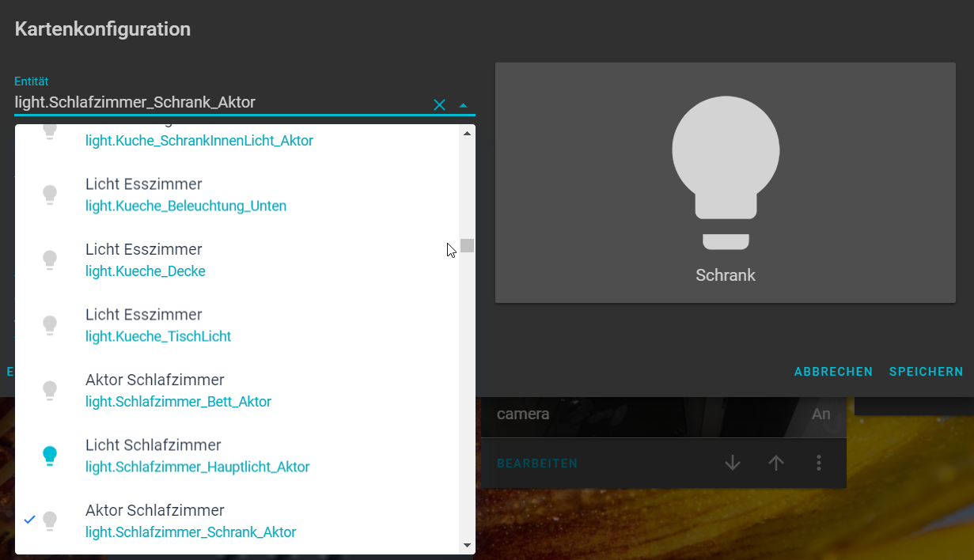Screen dimensions: 974x560
Task: Click the Entität input field text
Action: [x=135, y=102]
